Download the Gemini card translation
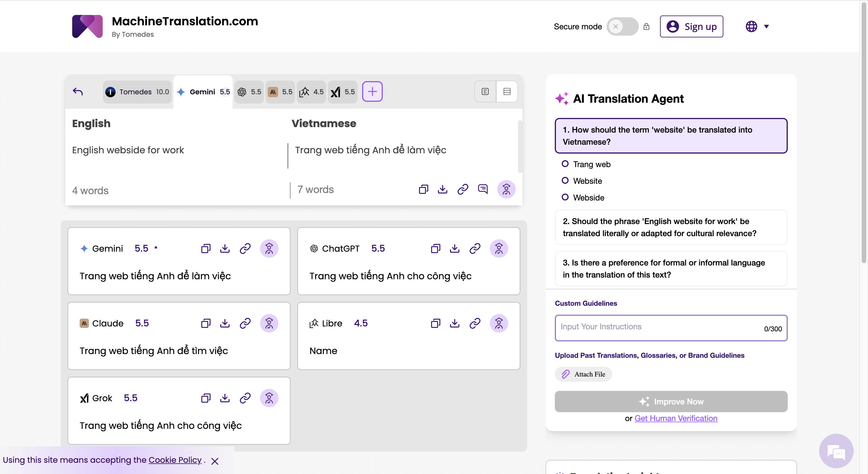The width and height of the screenshot is (868, 474). coord(225,249)
